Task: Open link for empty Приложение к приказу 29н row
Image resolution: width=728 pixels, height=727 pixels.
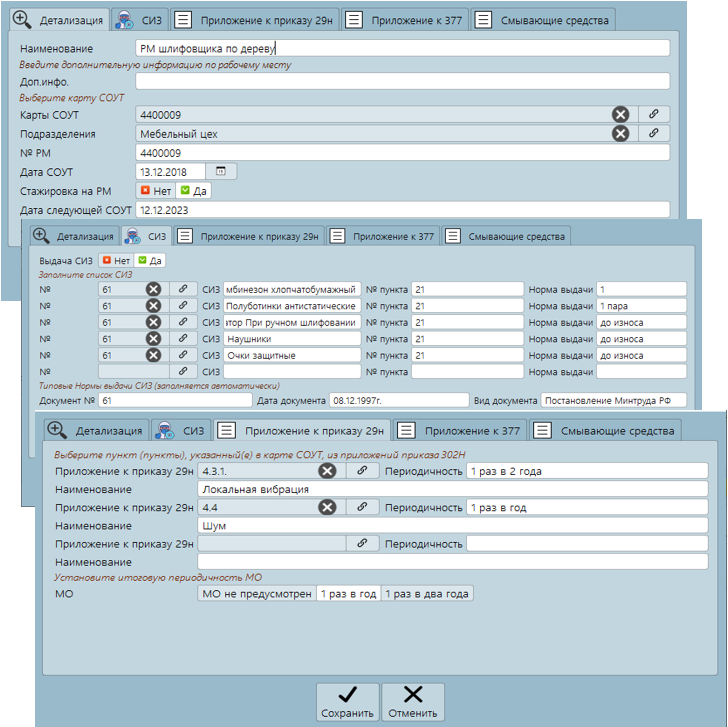Action: pos(362,543)
